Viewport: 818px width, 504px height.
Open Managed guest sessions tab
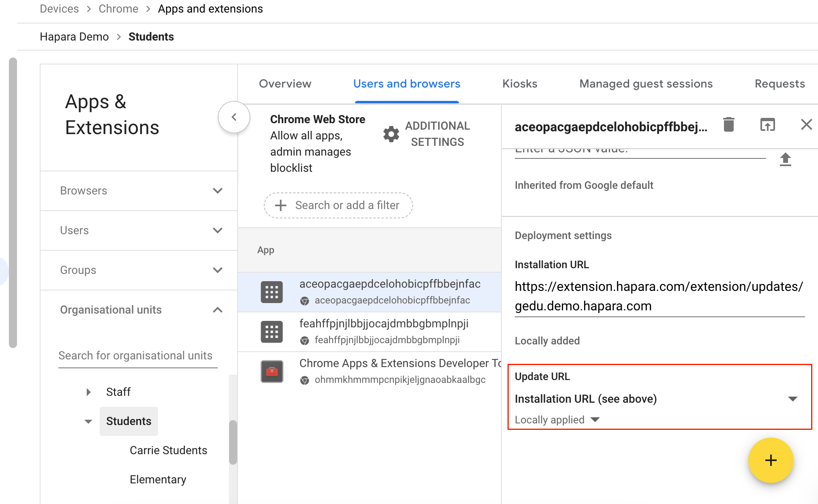pyautogui.click(x=646, y=84)
